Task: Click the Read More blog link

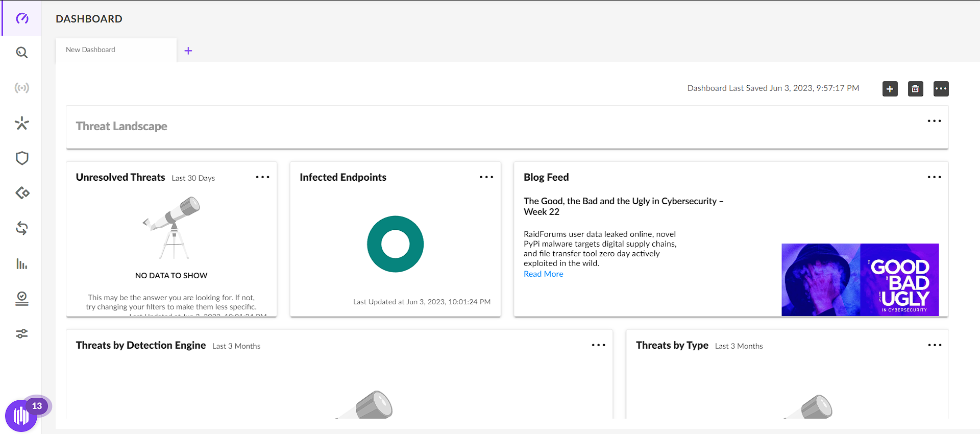Action: point(543,274)
